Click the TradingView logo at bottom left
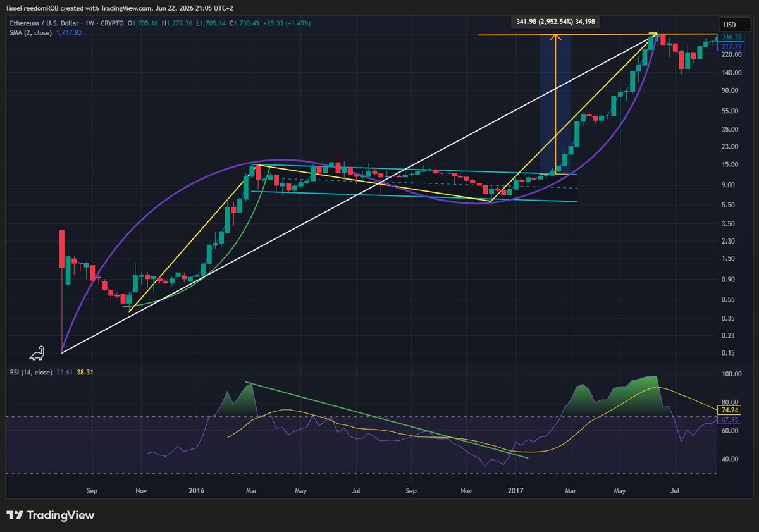Image resolution: width=759 pixels, height=532 pixels. pyautogui.click(x=50, y=516)
